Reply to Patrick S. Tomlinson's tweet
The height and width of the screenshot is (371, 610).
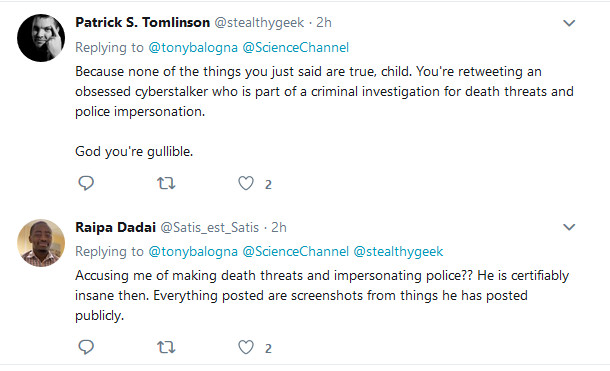tap(86, 183)
